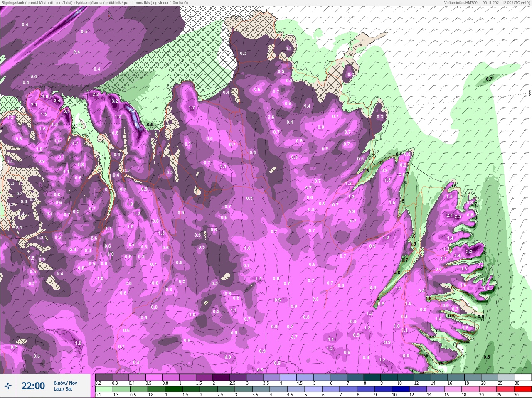The width and height of the screenshot is (532, 398).
Task: Click the 3.3 precipitation value on the map
Action: click(x=470, y=251)
